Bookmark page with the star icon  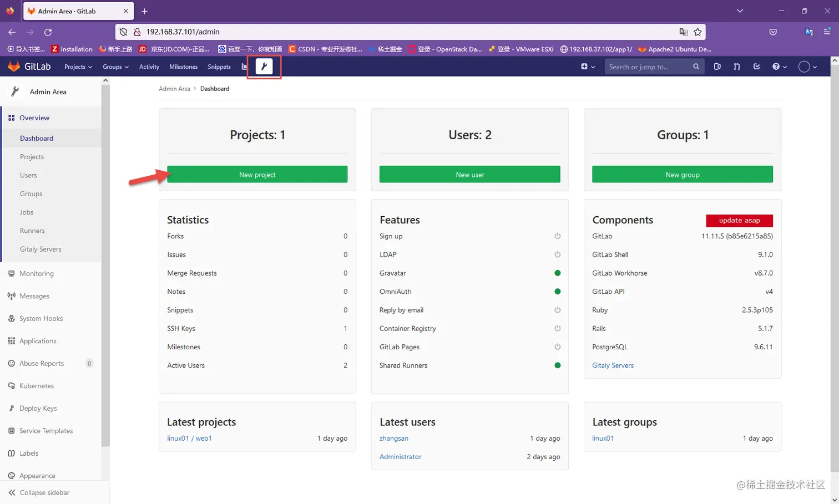698,32
